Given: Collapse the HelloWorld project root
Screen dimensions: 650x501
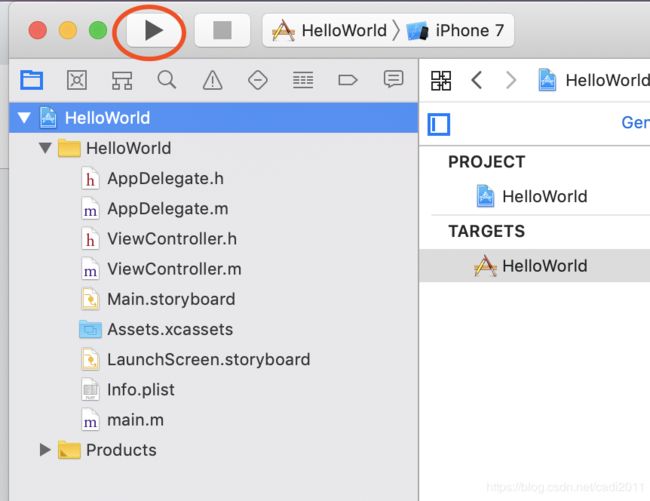Looking at the screenshot, I should [24, 118].
